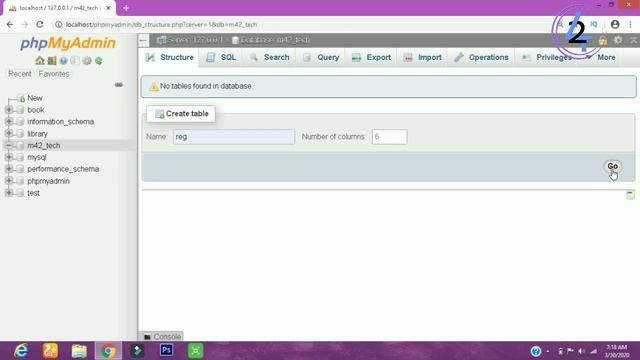The height and width of the screenshot is (360, 640).
Task: Expand the library database node
Action: pos(9,133)
